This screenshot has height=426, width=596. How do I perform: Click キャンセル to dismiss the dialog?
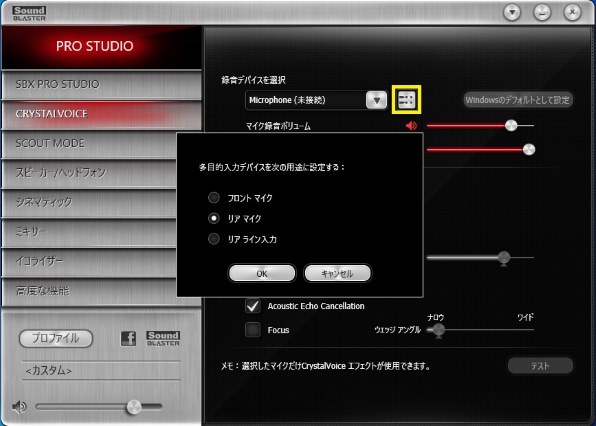pos(338,273)
